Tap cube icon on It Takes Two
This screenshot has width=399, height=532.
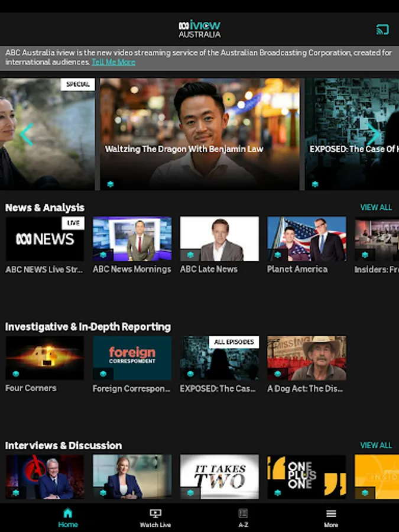click(x=190, y=492)
